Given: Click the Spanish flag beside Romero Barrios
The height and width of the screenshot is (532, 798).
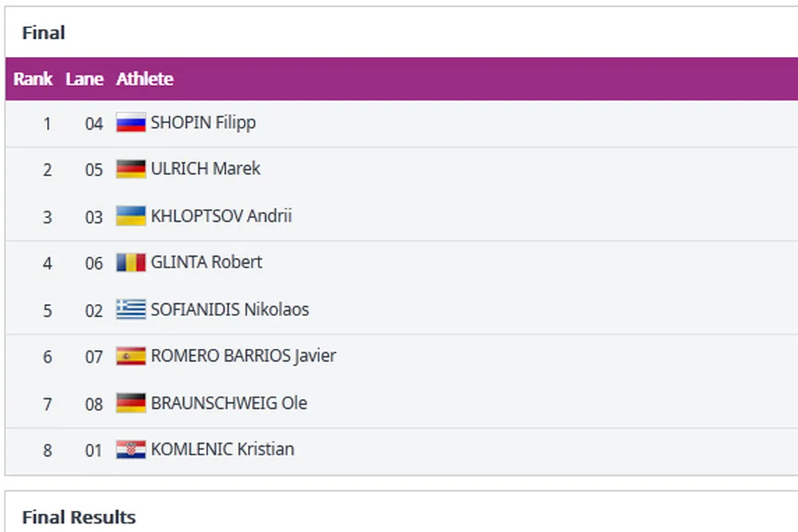Looking at the screenshot, I should tap(131, 356).
